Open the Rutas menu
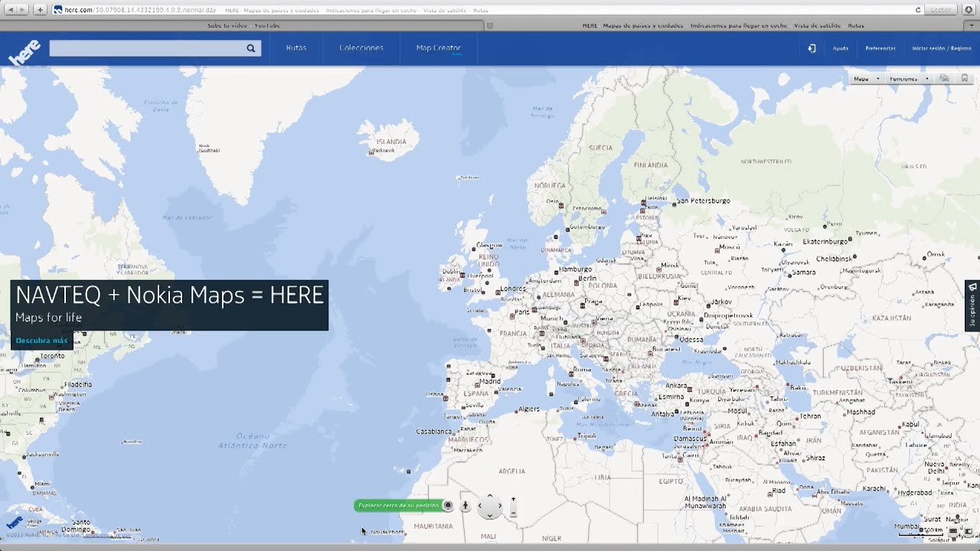This screenshot has width=980, height=551. (x=296, y=47)
